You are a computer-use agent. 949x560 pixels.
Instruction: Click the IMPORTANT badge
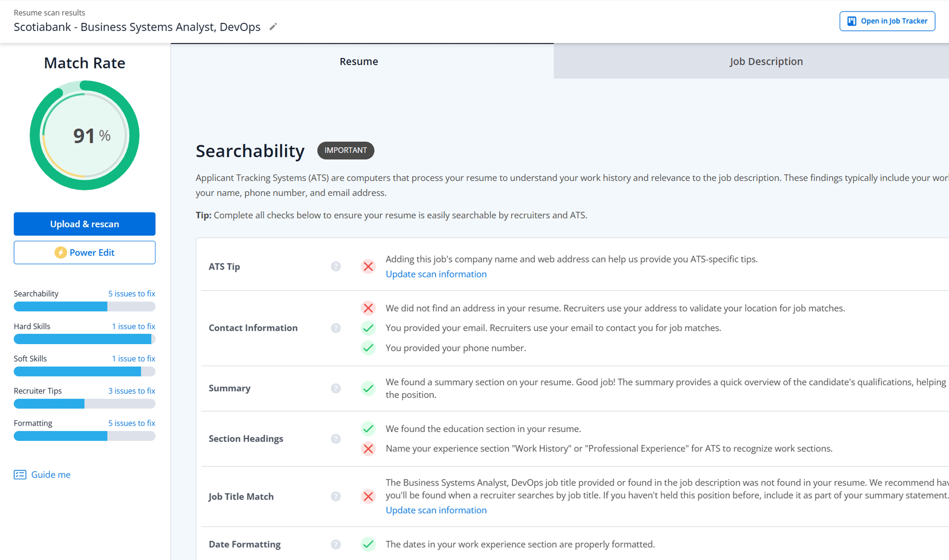(346, 150)
